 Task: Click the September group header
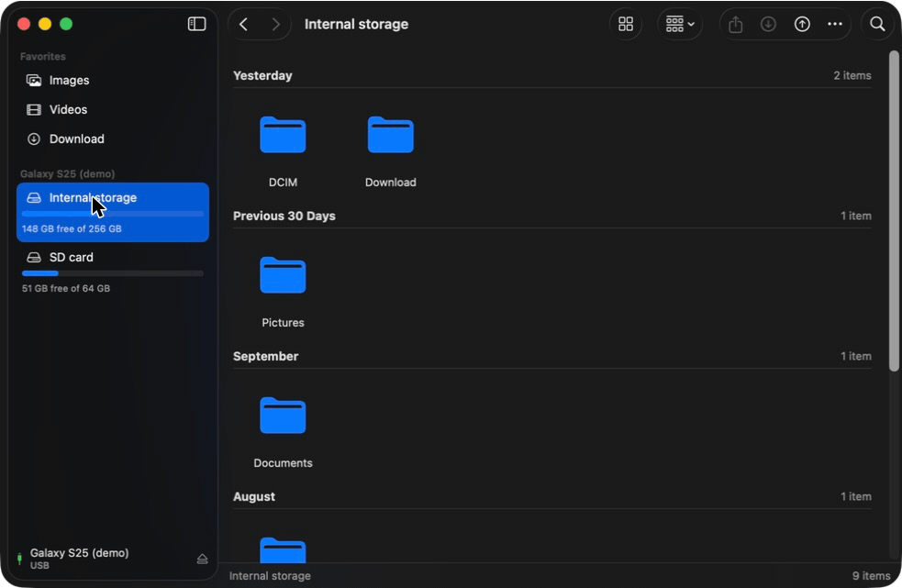[x=265, y=357]
